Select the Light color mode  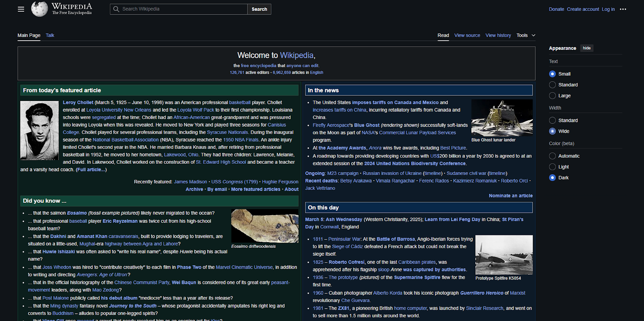point(559,167)
